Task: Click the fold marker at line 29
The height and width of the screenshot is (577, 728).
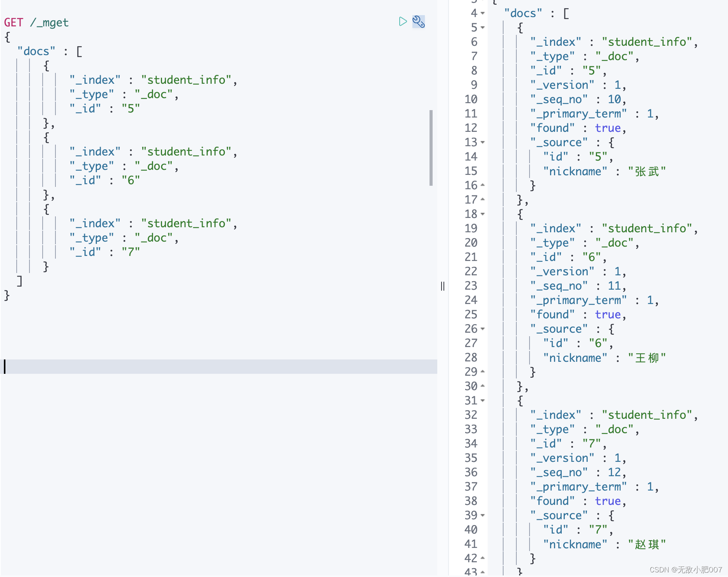Action: pos(483,372)
